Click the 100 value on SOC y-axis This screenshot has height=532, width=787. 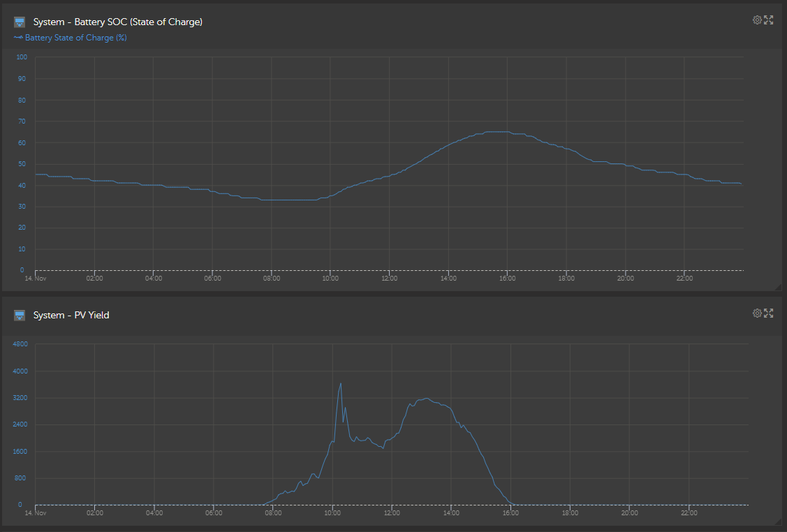[22, 57]
